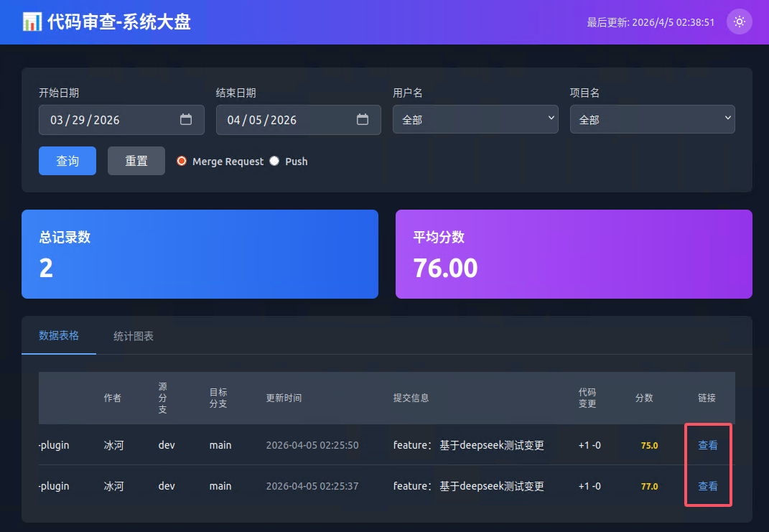Viewport: 769px width, 532px height.
Task: Toggle the light theme sun icon
Action: pyautogui.click(x=739, y=22)
